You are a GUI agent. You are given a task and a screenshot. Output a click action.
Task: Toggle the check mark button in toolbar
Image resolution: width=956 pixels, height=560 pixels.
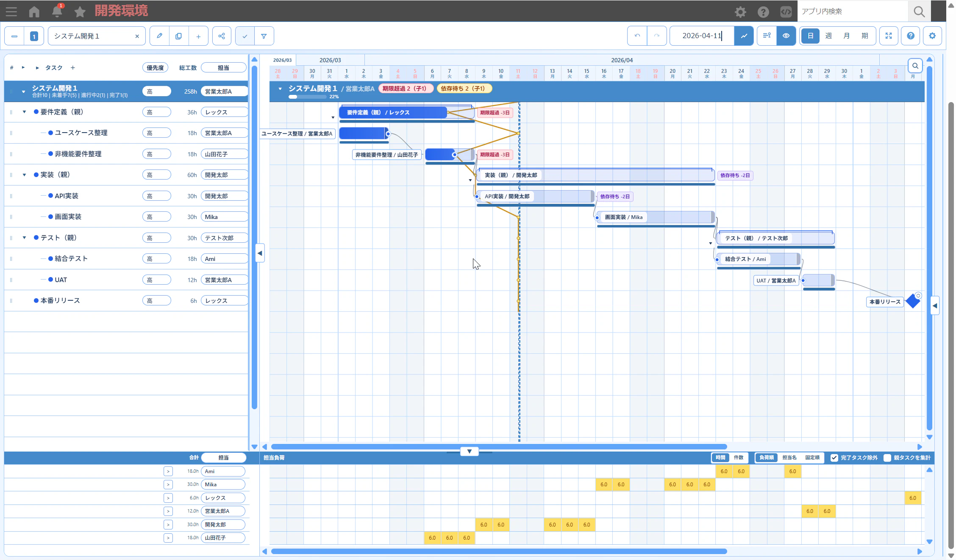pos(245,36)
